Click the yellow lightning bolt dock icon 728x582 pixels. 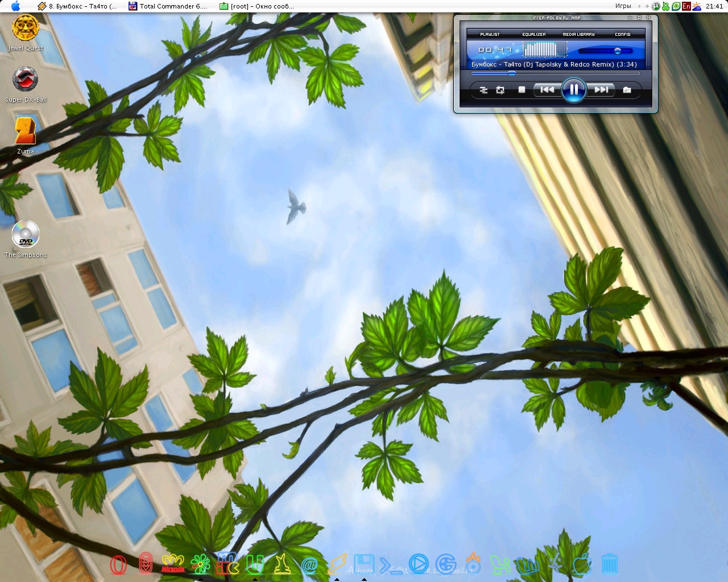(x=337, y=564)
